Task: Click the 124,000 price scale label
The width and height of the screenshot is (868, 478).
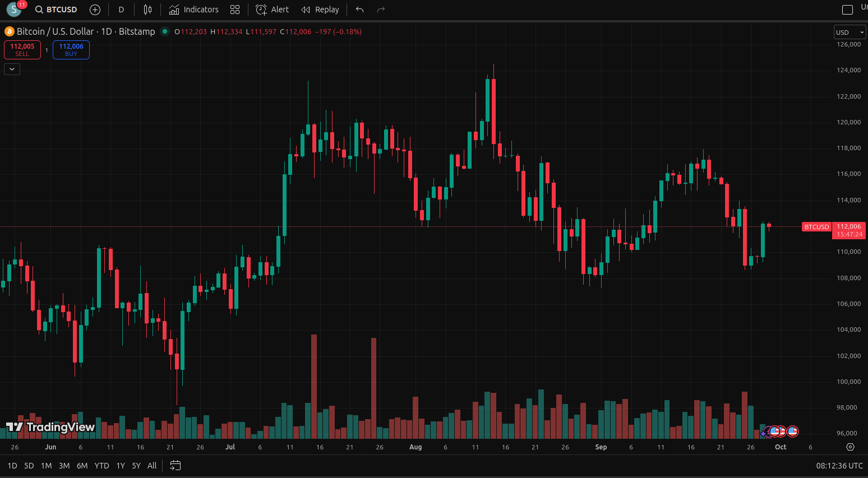Action: [849, 70]
